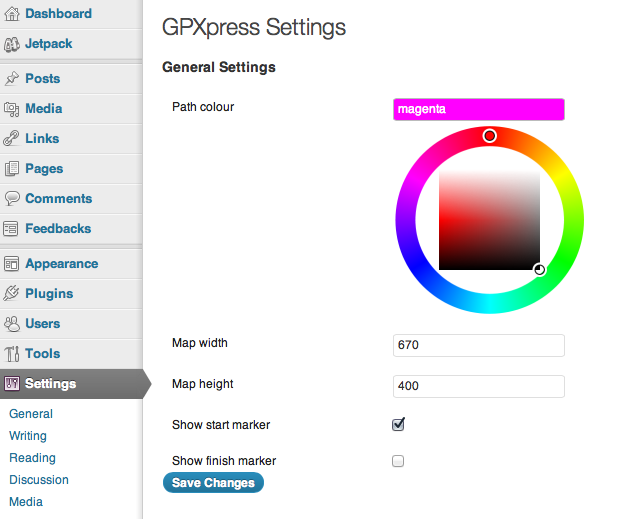621x519 pixels.
Task: Click the Path colour label
Action: pos(203,107)
